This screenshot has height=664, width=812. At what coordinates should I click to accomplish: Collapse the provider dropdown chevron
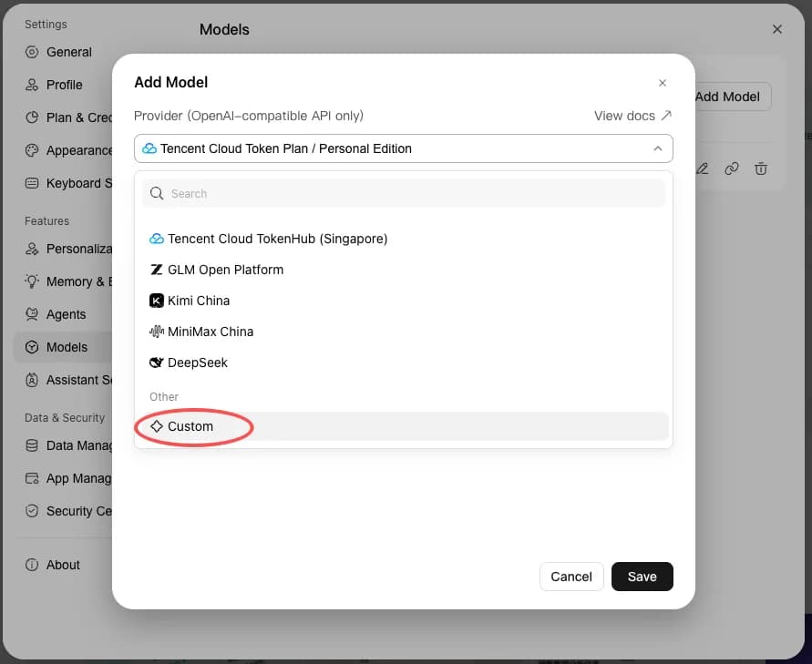[658, 148]
